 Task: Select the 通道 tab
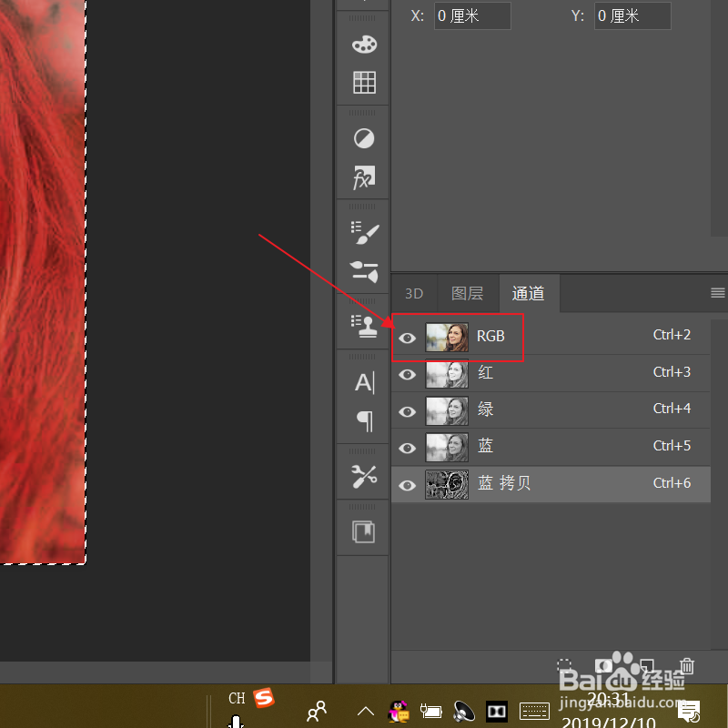point(529,293)
